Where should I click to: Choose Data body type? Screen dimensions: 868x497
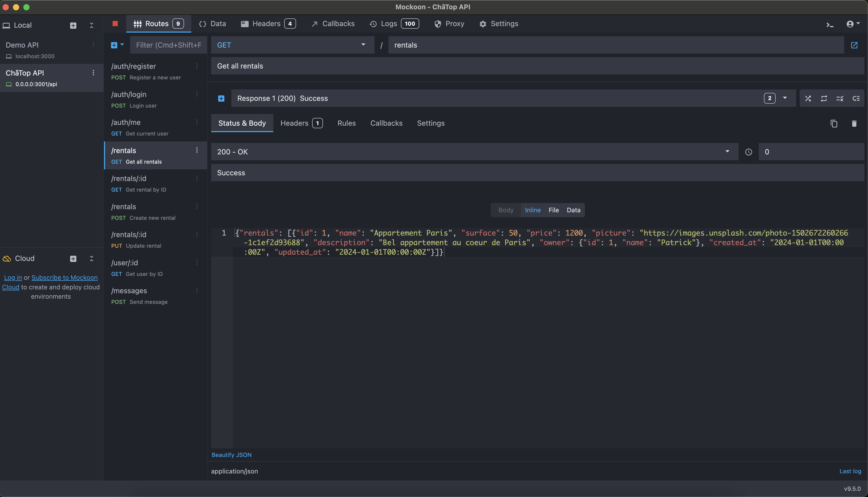pos(573,210)
